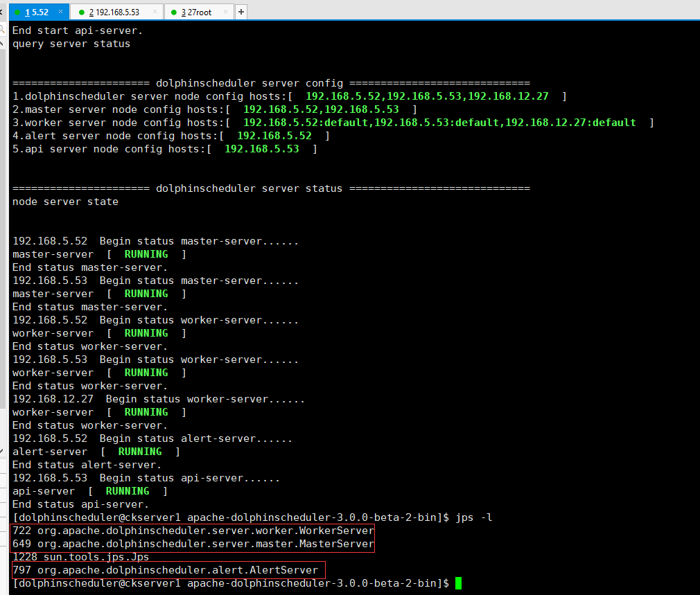Click '192.168.5.52 Begin status alert-server' line
Image resolution: width=700 pixels, height=595 pixels.
pos(152,439)
